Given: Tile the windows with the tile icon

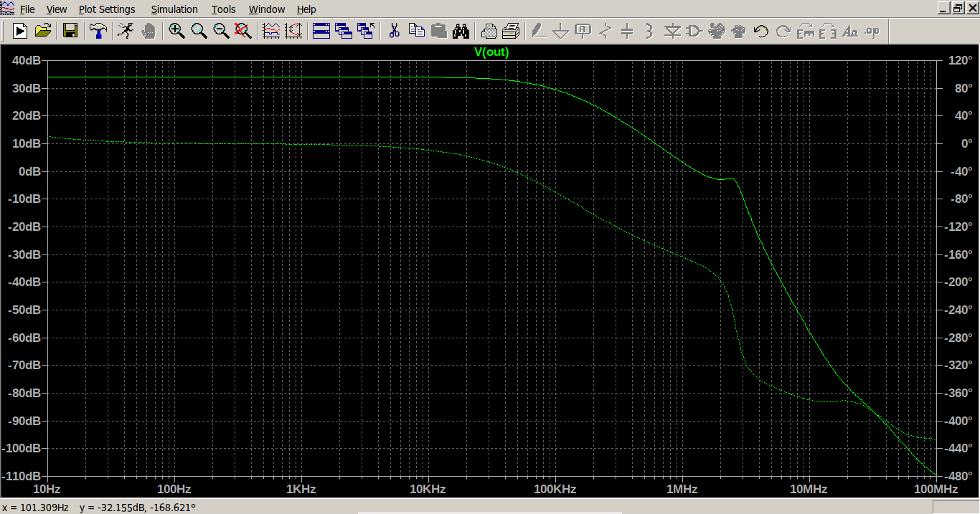Looking at the screenshot, I should 321,31.
